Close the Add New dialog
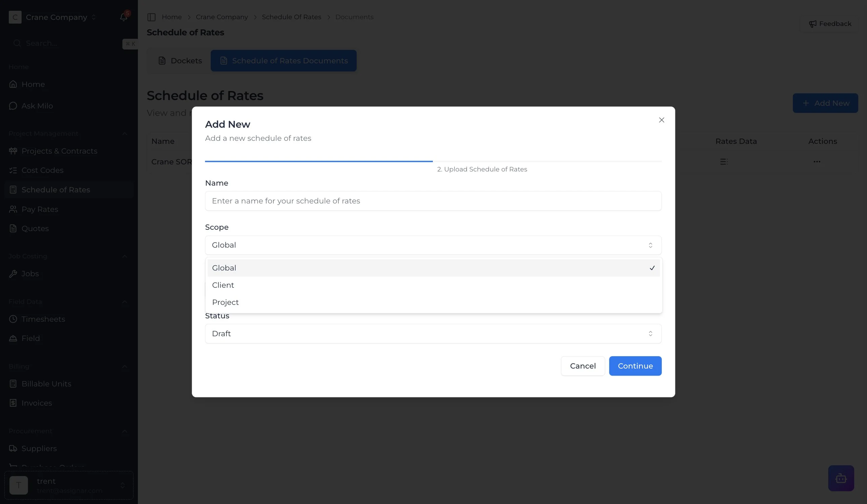The width and height of the screenshot is (867, 504). tap(661, 120)
